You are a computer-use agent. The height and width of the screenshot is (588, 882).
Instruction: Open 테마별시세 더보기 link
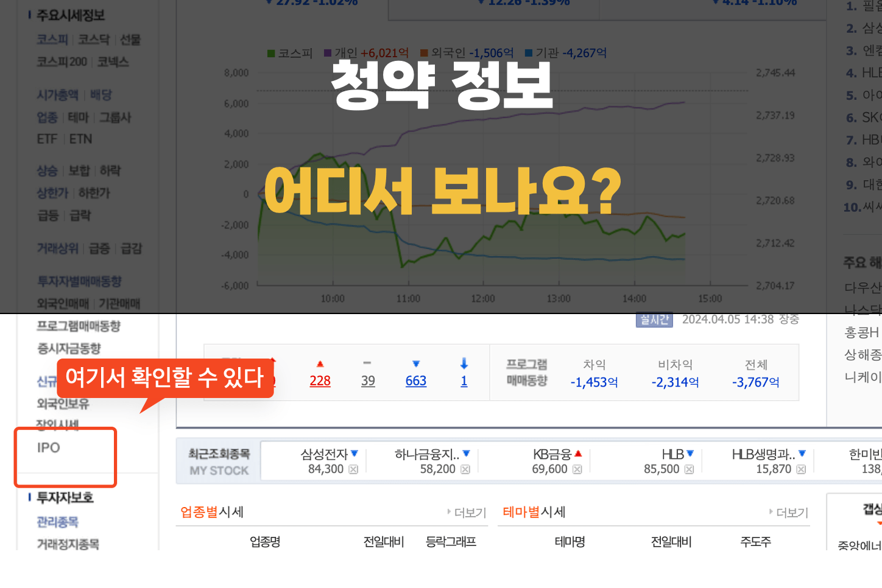789,513
